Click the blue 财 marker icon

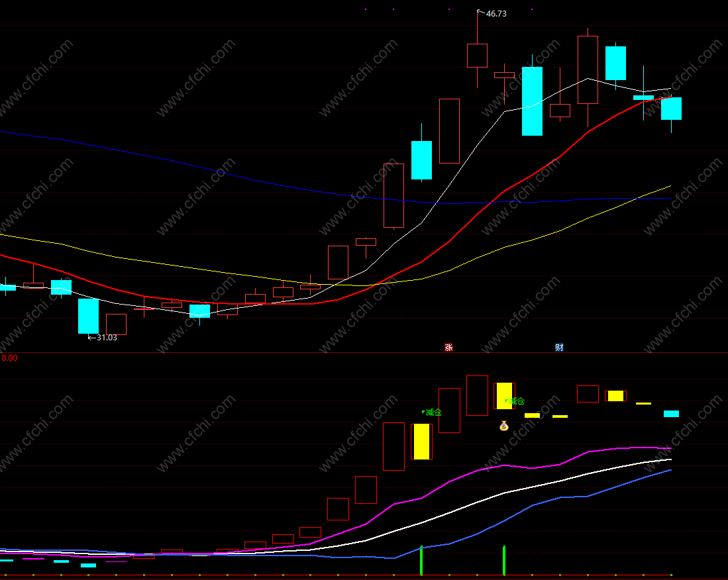[x=559, y=347]
